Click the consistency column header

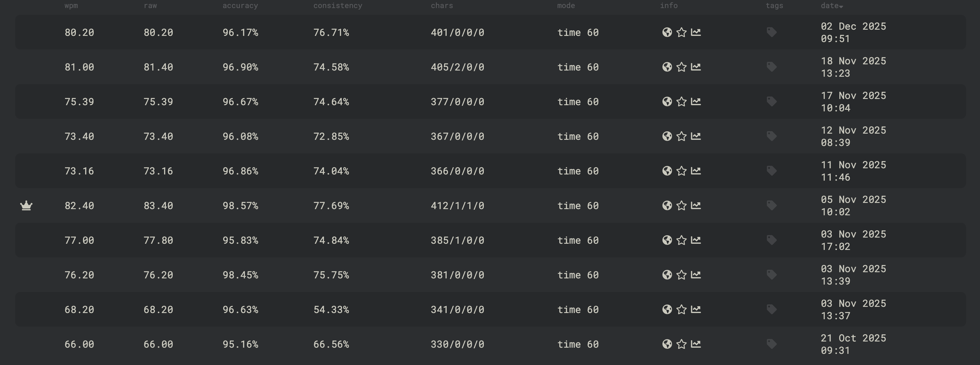click(x=337, y=6)
